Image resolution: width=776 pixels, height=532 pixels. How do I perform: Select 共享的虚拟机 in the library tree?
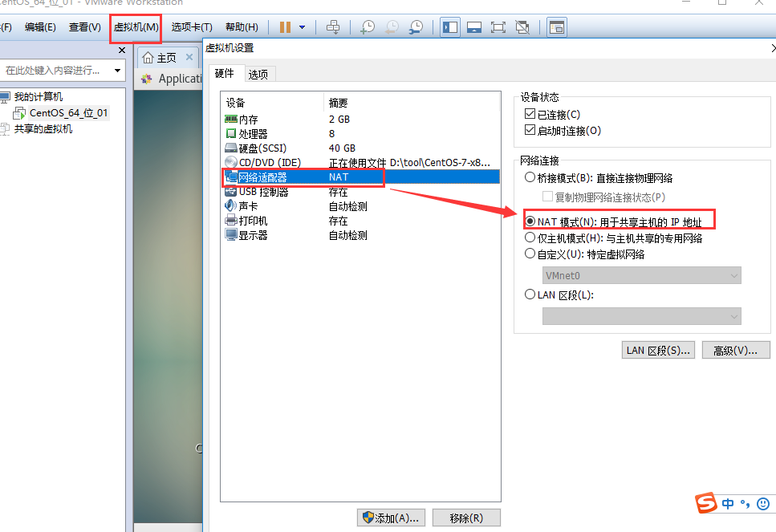click(x=43, y=128)
